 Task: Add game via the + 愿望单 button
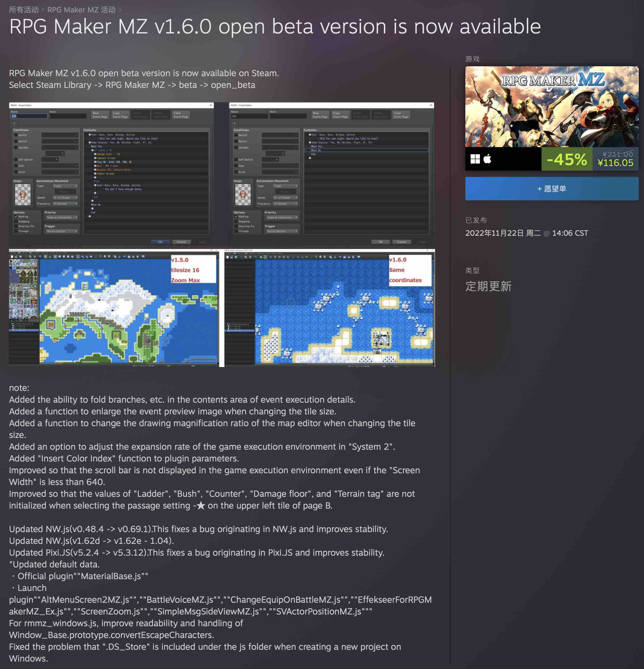click(551, 188)
